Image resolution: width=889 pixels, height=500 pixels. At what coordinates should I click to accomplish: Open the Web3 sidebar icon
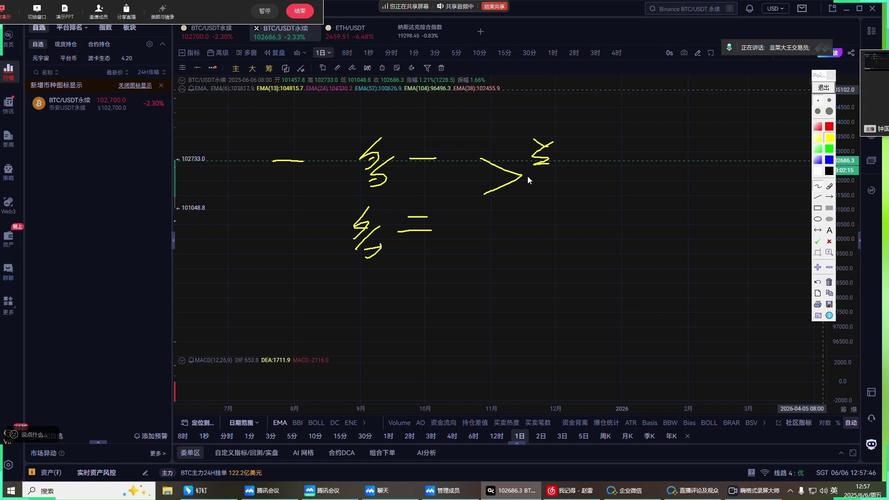(x=8, y=204)
